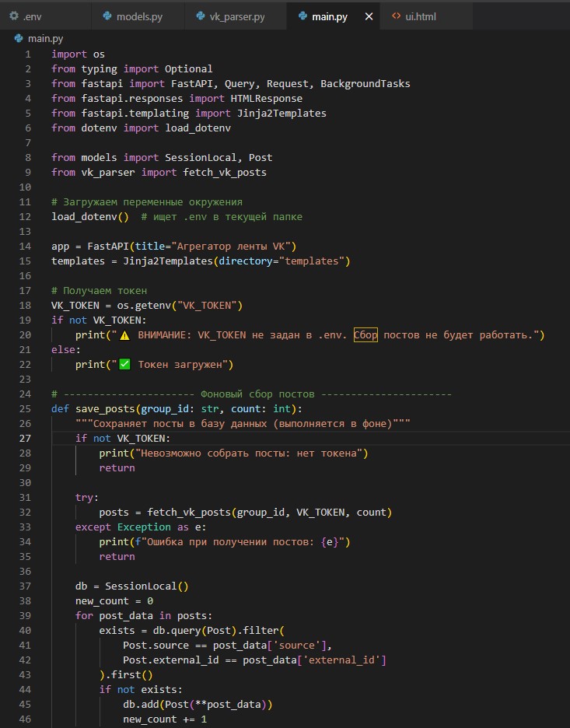
Task: Click the fetch_vk_posts call on line 32
Action: click(x=183, y=512)
